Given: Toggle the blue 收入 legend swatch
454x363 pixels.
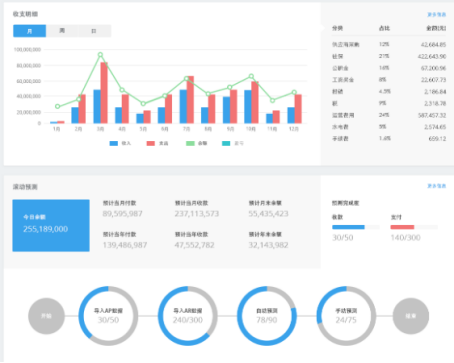Looking at the screenshot, I should [x=114, y=143].
